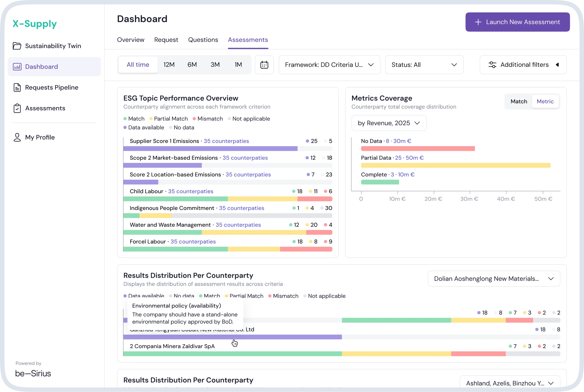The image size is (584, 392).
Task: Open the Framework: DD Criteria dropdown
Action: (x=330, y=65)
